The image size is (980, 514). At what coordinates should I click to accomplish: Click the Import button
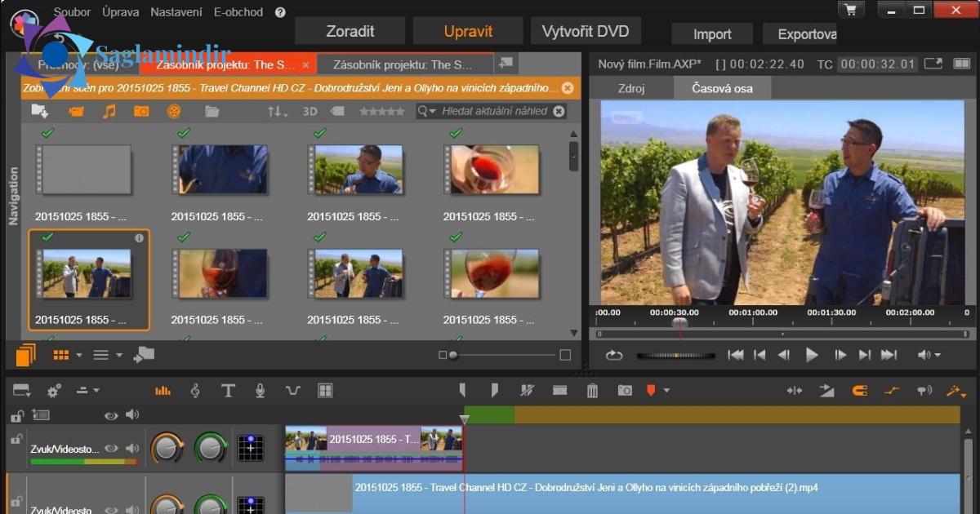pyautogui.click(x=712, y=34)
